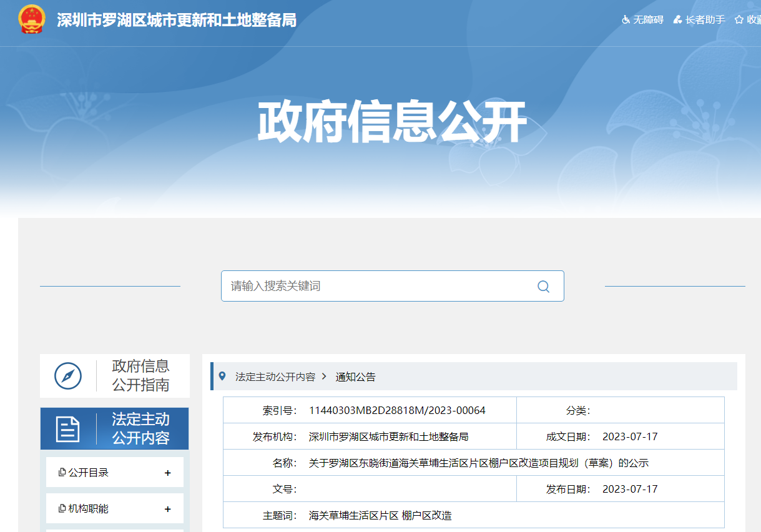Screen dimensions: 761x532
Task: Click the 长者助手 person icon
Action: pos(677,20)
